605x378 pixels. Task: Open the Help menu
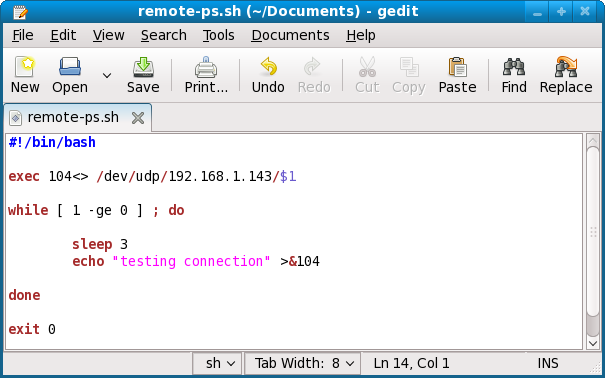[361, 35]
